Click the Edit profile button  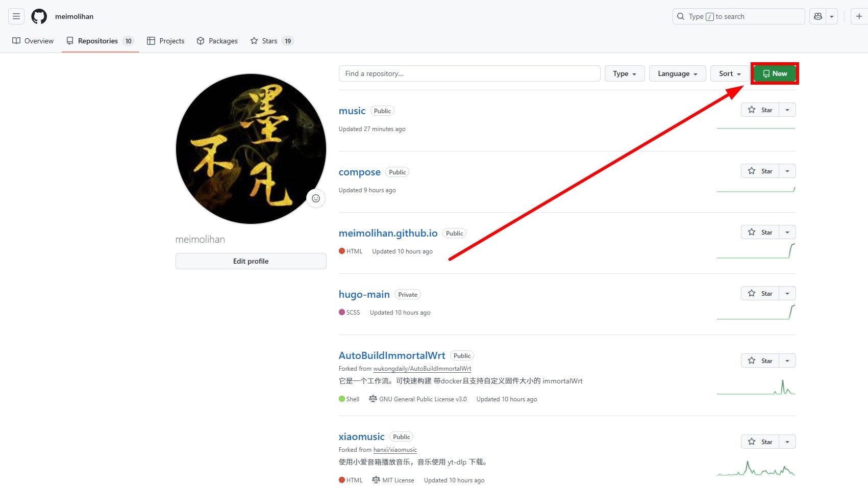(251, 261)
